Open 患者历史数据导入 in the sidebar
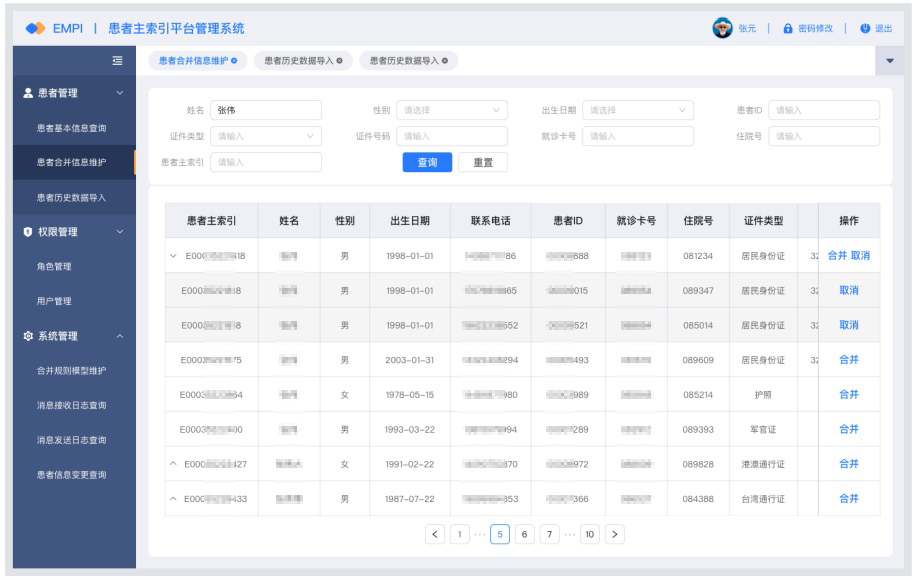916x580 pixels. [71, 197]
